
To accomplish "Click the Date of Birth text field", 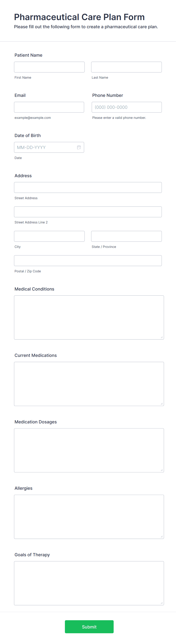I will click(x=45, y=147).
